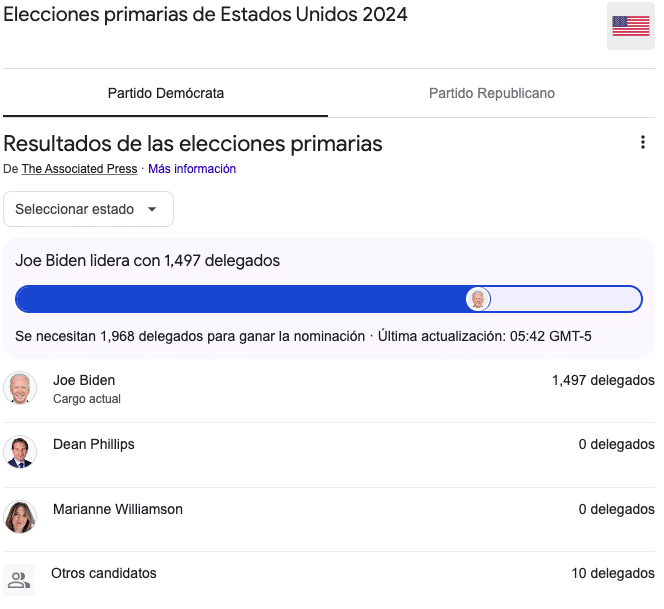Viewport: 664px width, 609px height.
Task: Click Marianne Williamson's profile photo
Action: click(20, 517)
